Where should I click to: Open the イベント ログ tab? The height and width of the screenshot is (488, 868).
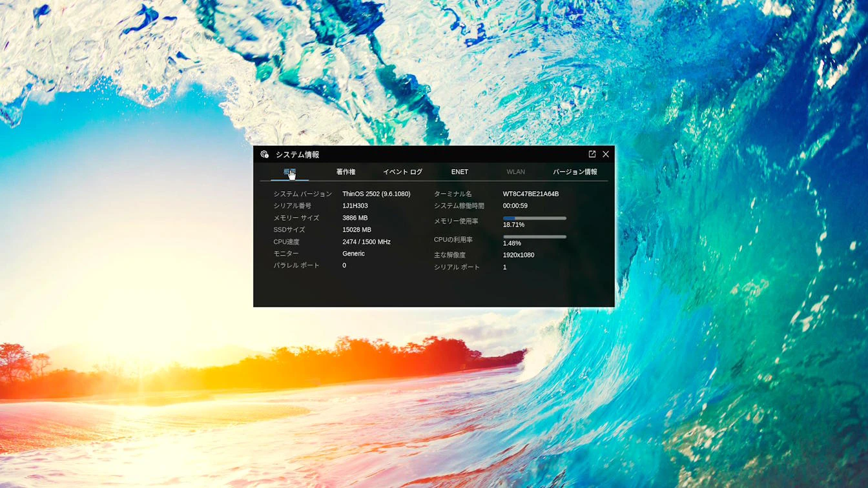click(402, 172)
